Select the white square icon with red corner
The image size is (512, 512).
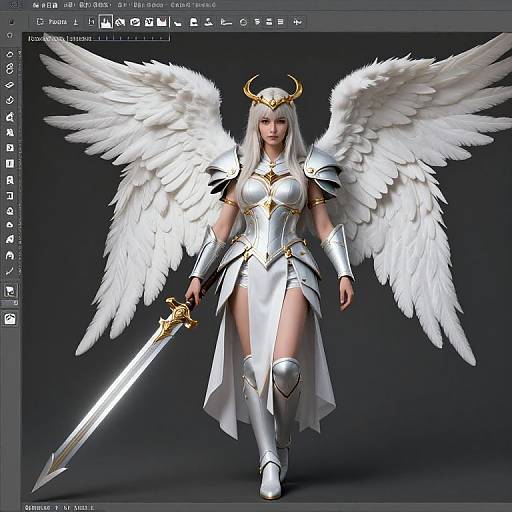coord(162,22)
